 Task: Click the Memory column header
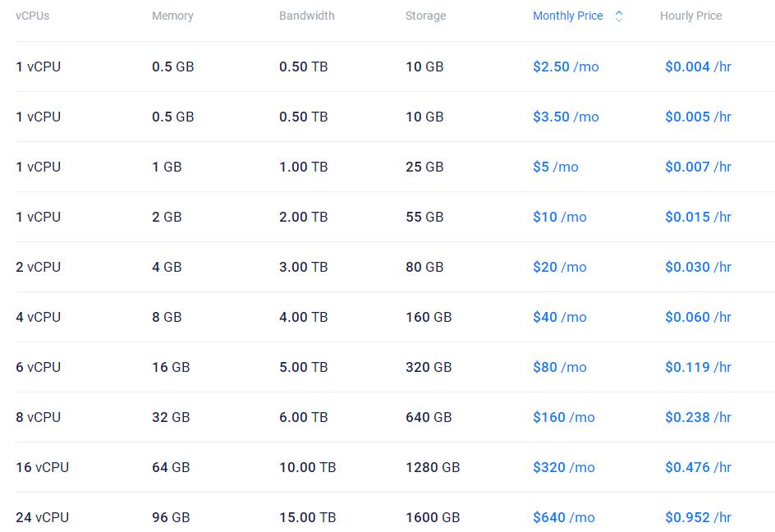pyautogui.click(x=172, y=16)
